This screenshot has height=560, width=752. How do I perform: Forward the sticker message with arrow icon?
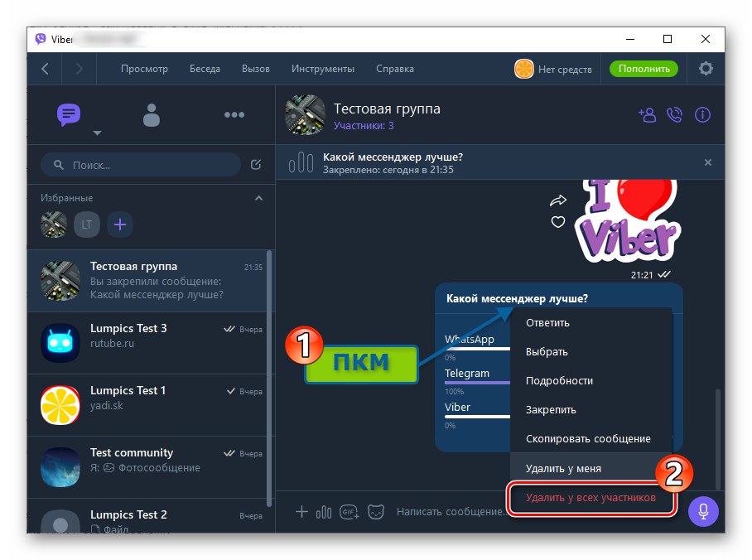557,200
